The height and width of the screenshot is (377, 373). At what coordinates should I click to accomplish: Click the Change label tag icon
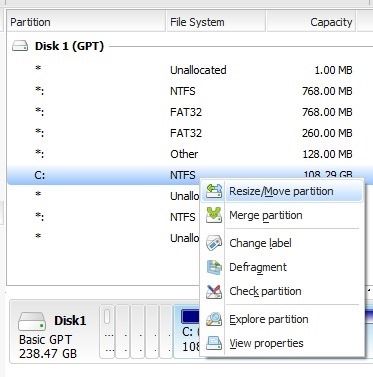tap(214, 243)
